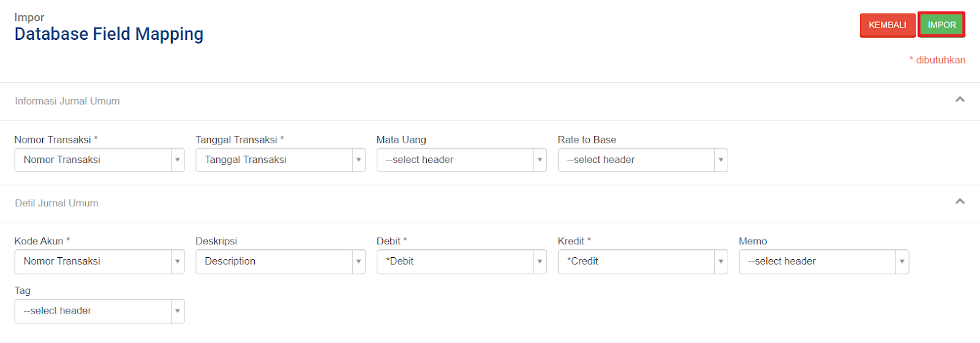Click the arrow icon of Deskripsi select
The height and width of the screenshot is (343, 980).
(358, 262)
